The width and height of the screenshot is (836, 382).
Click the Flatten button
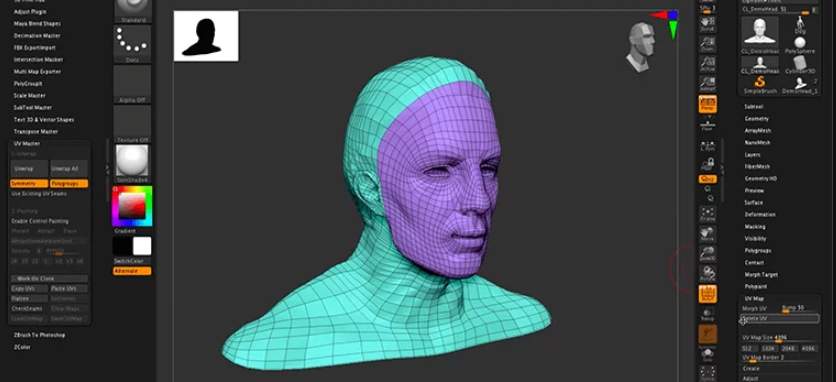pyautogui.click(x=29, y=299)
